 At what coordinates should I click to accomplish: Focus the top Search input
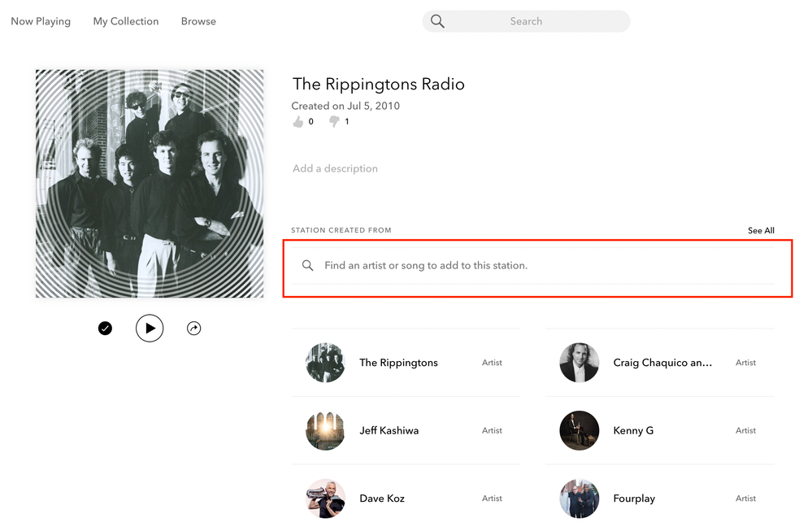click(x=526, y=22)
